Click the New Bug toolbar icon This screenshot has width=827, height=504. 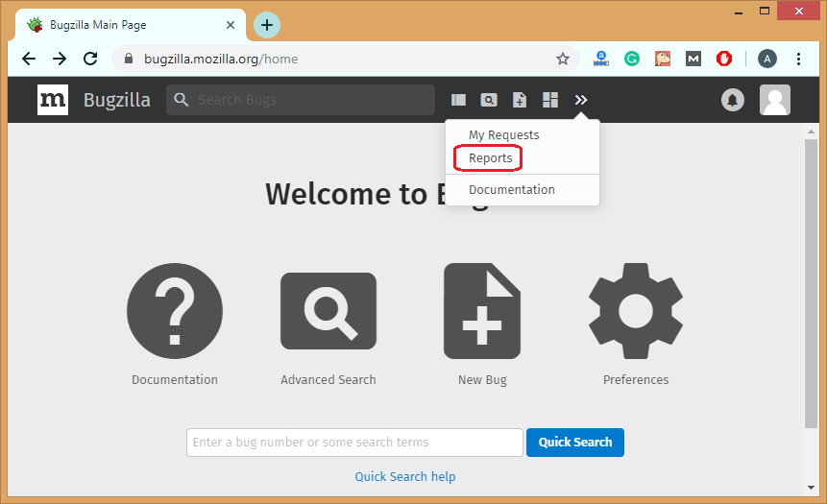(x=520, y=100)
